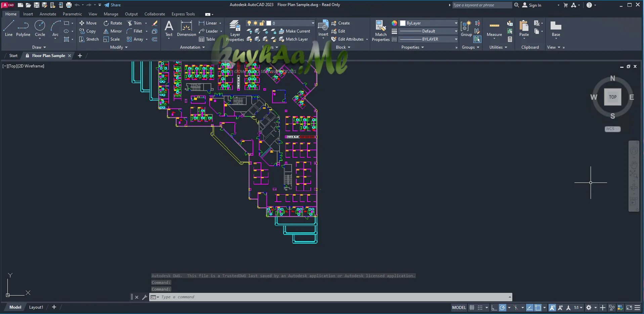
Task: Go to the Start file tab
Action: click(13, 56)
